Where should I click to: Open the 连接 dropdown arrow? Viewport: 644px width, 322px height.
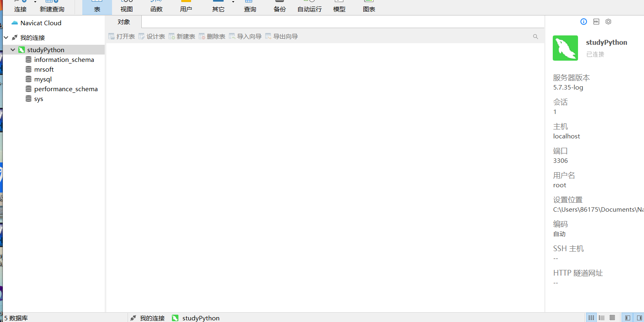[x=35, y=2]
